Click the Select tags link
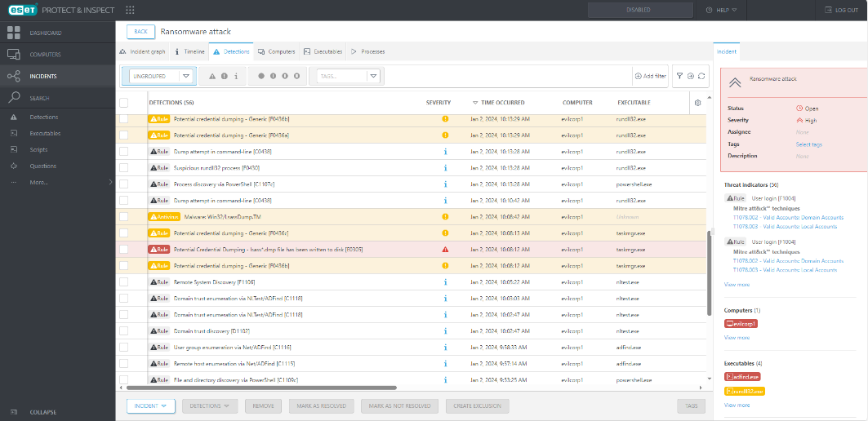 tap(808, 144)
